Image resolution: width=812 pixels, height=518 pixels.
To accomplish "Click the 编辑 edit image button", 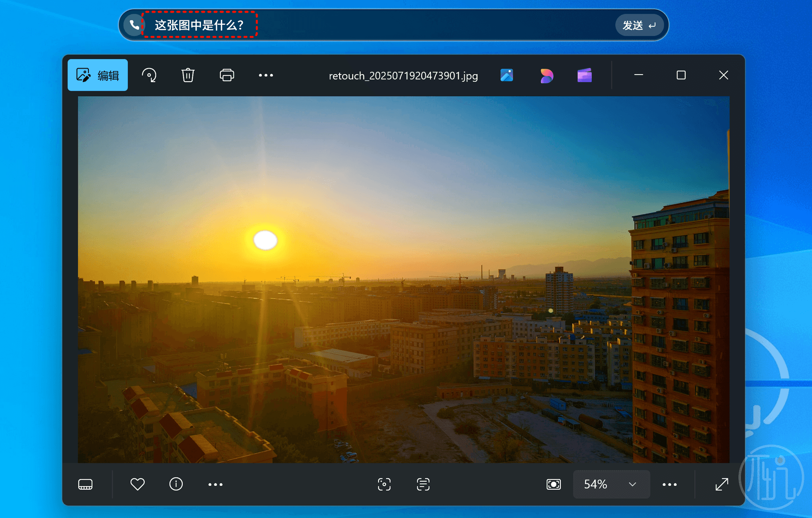I will pyautogui.click(x=98, y=75).
